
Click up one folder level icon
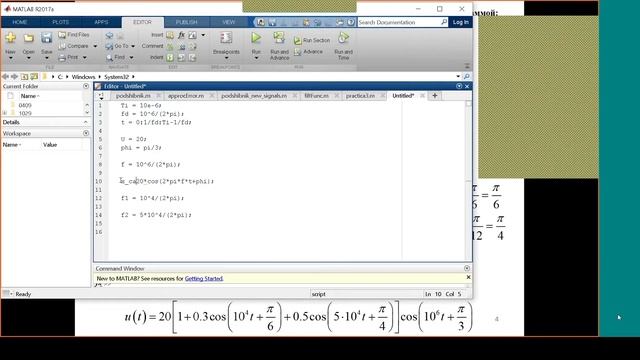pos(24,77)
